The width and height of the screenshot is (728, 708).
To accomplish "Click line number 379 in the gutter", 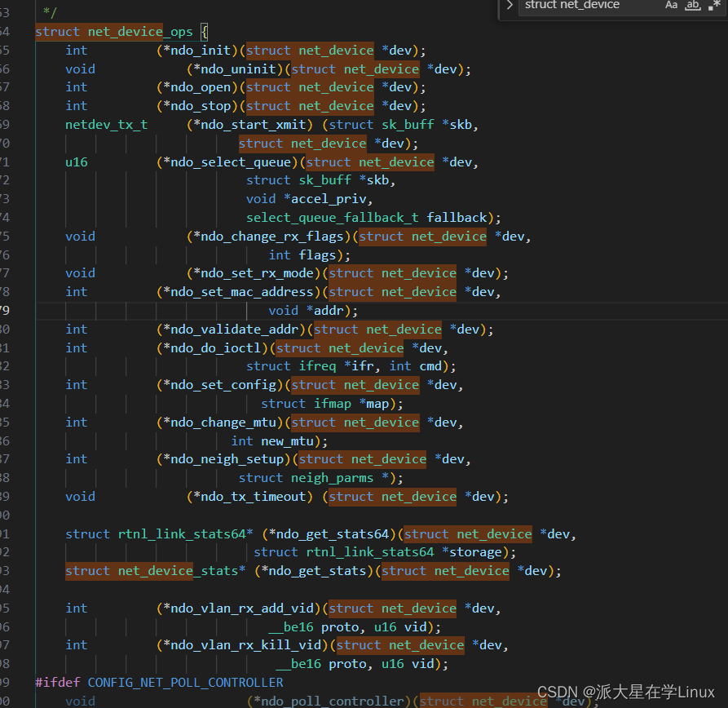I will click(x=20, y=310).
